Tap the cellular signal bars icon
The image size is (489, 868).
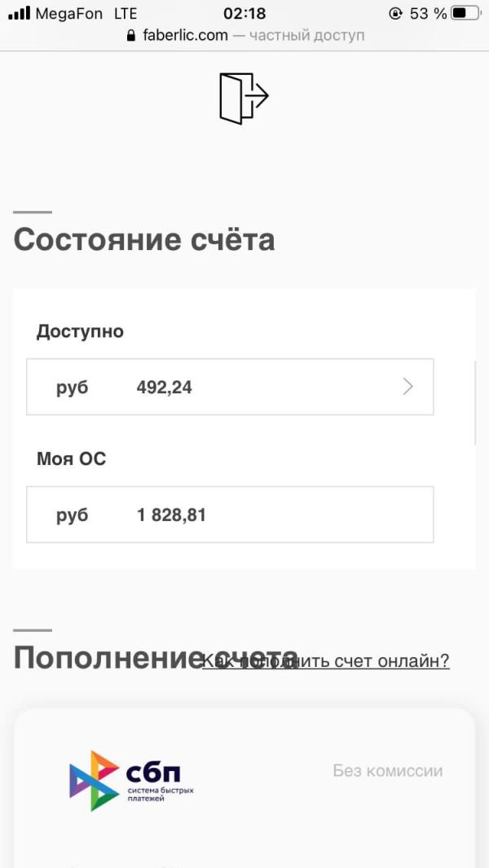(19, 13)
